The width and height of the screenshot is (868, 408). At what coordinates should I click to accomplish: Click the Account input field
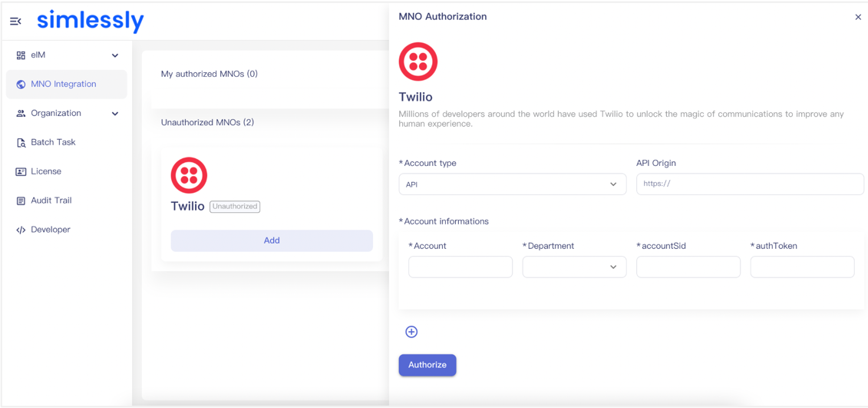[x=460, y=267]
